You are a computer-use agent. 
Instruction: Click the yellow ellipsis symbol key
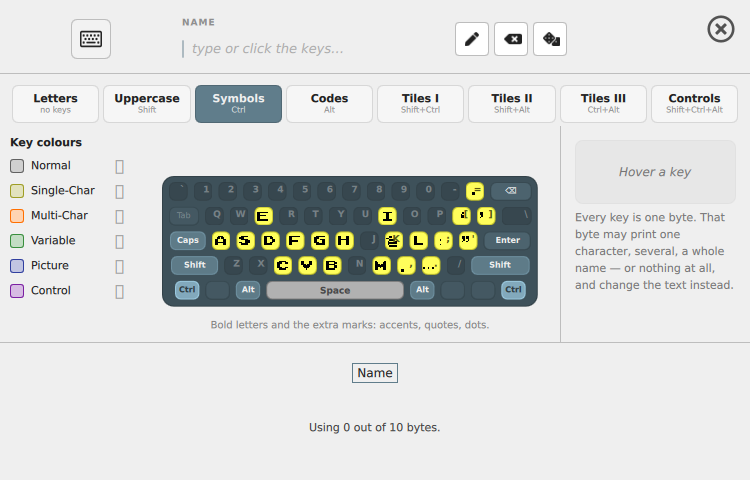[430, 265]
